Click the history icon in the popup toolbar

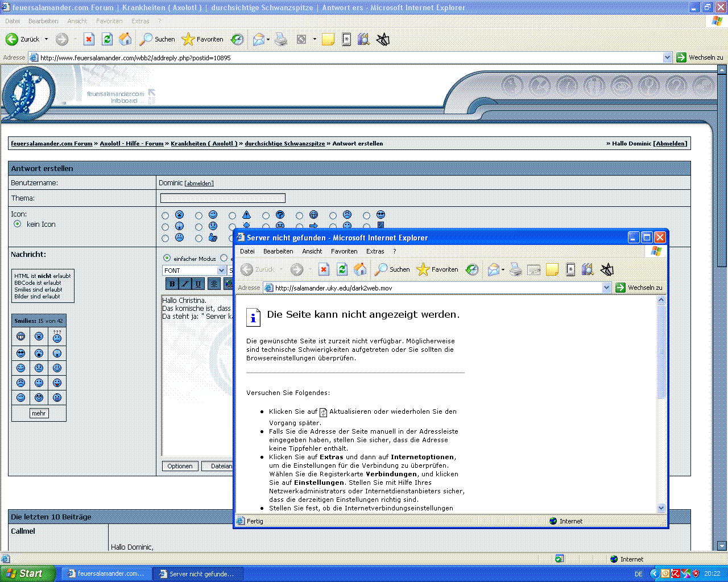click(x=472, y=269)
